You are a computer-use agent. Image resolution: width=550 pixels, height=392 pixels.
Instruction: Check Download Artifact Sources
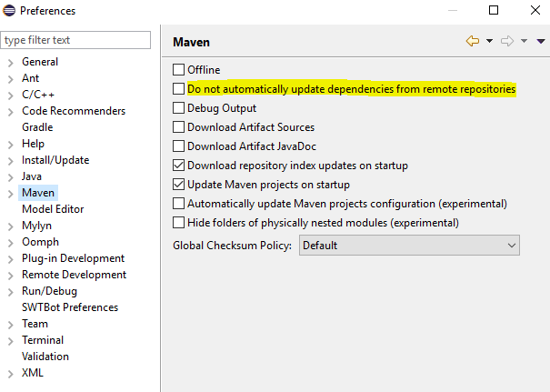(x=178, y=127)
